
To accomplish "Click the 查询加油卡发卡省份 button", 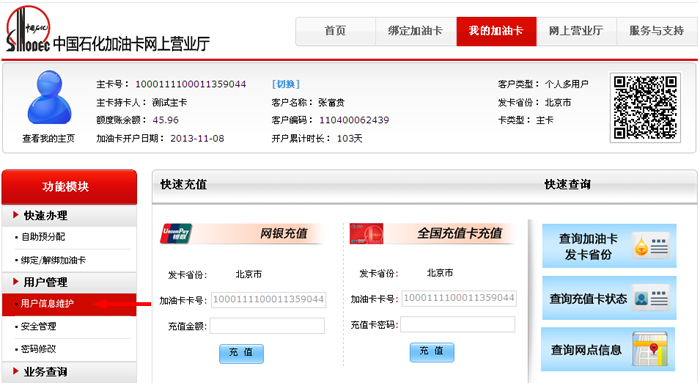I will click(x=609, y=246).
